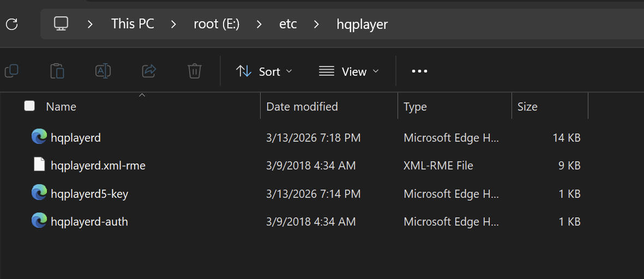Open the View dropdown menu
This screenshot has width=644, height=279.
349,71
